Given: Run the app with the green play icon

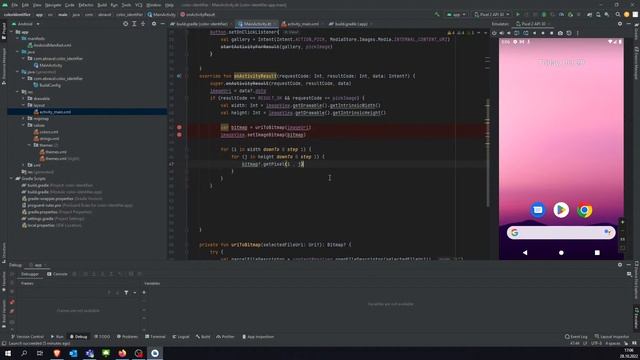Looking at the screenshot, I should coord(518,14).
